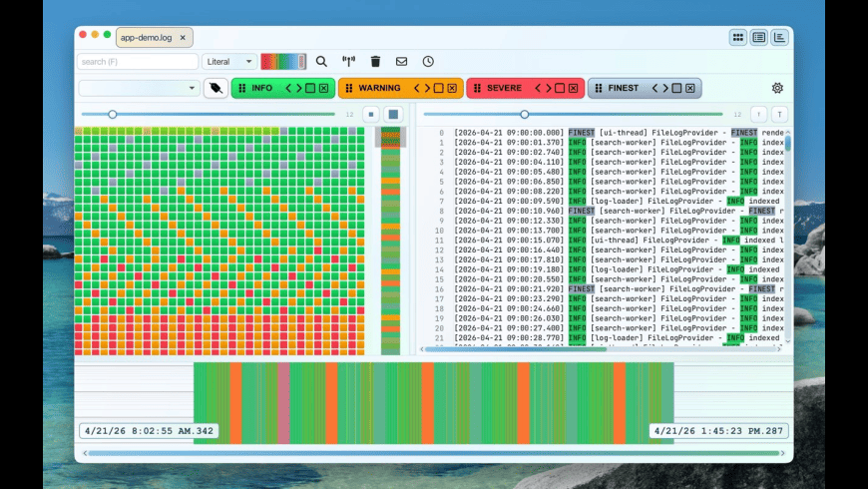Jump to next SEVERE match
Image resolution: width=868 pixels, height=489 pixels.
pyautogui.click(x=548, y=88)
